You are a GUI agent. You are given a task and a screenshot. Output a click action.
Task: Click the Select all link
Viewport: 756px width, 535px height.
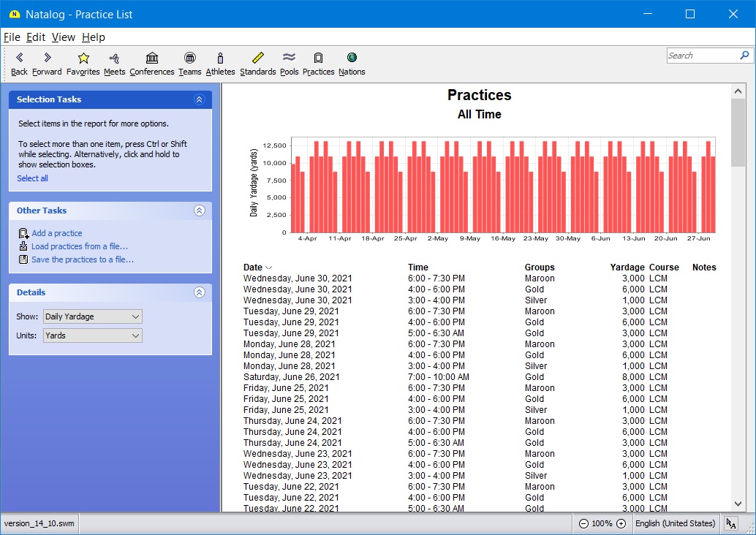[32, 178]
